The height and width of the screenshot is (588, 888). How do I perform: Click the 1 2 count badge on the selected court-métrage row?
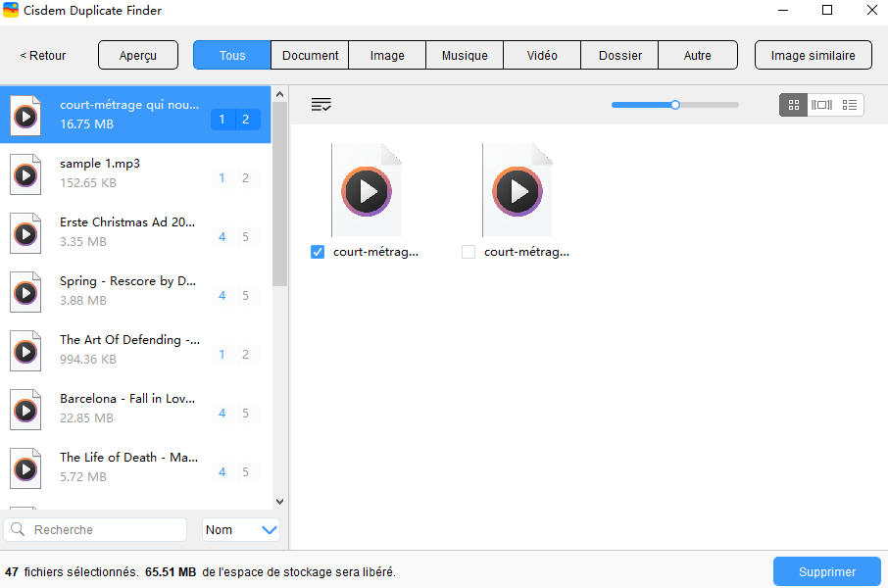coord(234,120)
